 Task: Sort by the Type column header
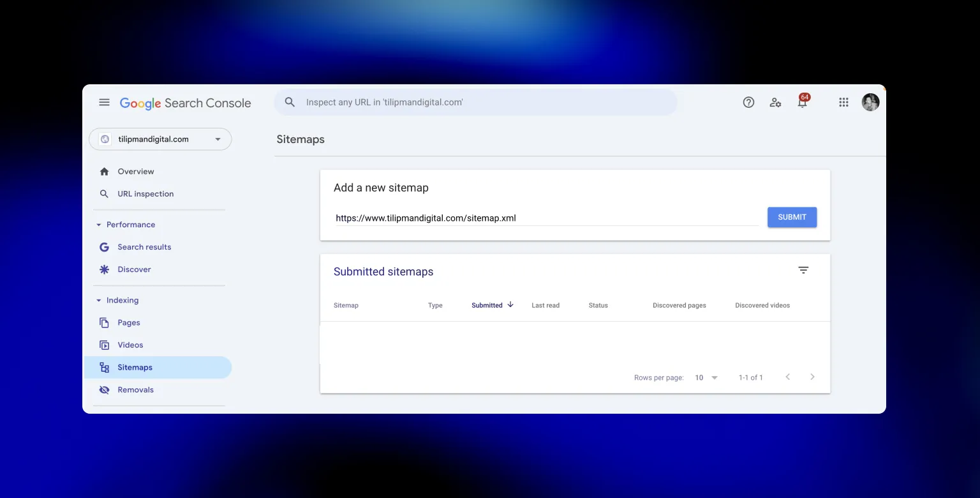click(435, 305)
